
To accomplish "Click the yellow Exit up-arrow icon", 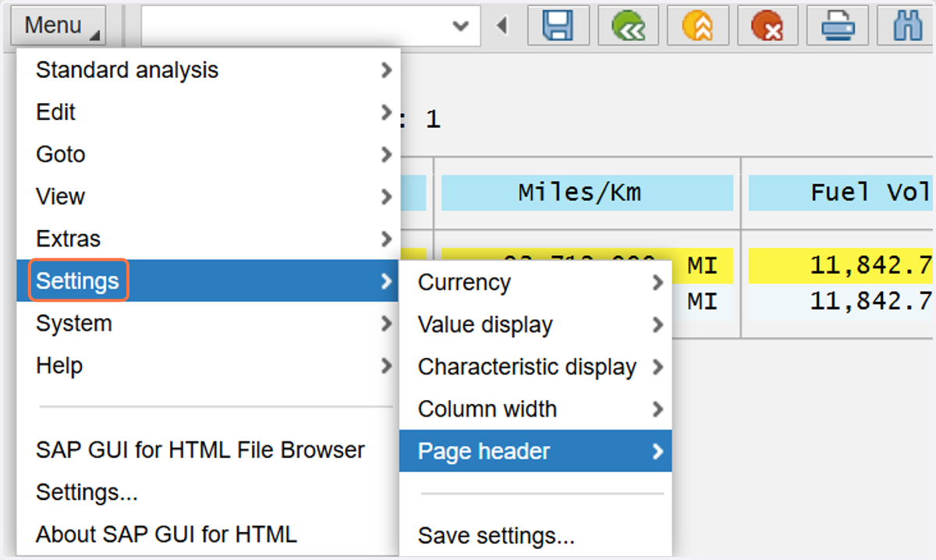I will [x=697, y=27].
